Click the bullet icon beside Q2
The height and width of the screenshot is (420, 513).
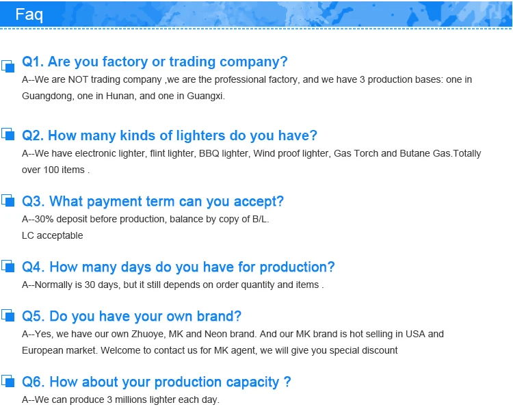(x=8, y=134)
